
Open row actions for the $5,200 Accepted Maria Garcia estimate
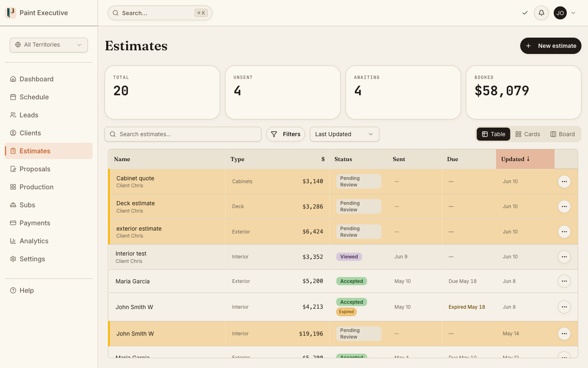click(564, 281)
